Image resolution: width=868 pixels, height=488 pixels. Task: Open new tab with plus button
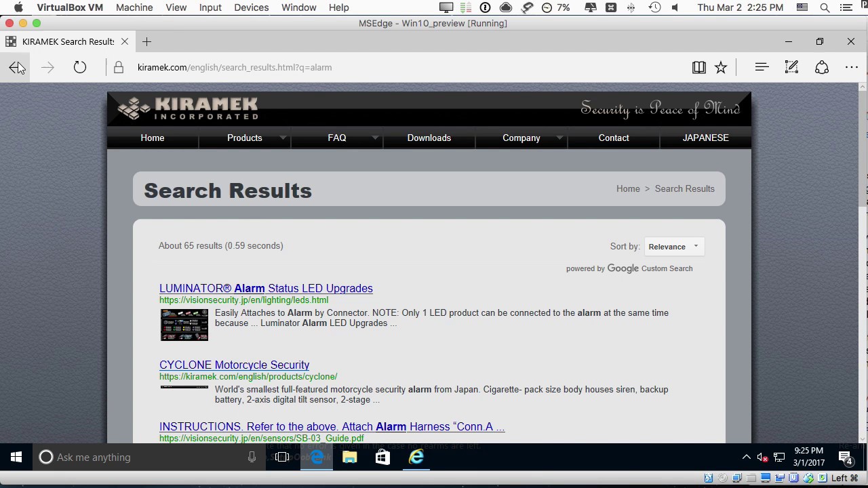pyautogui.click(x=146, y=41)
